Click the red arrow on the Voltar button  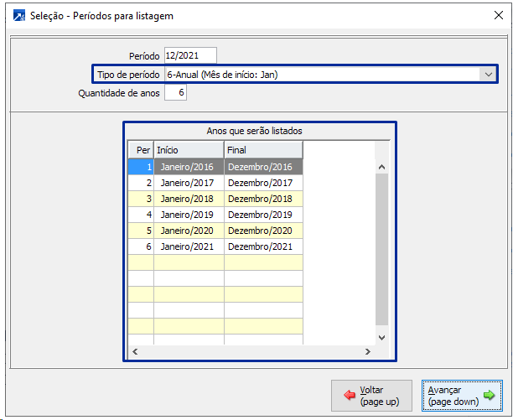pyautogui.click(x=349, y=396)
